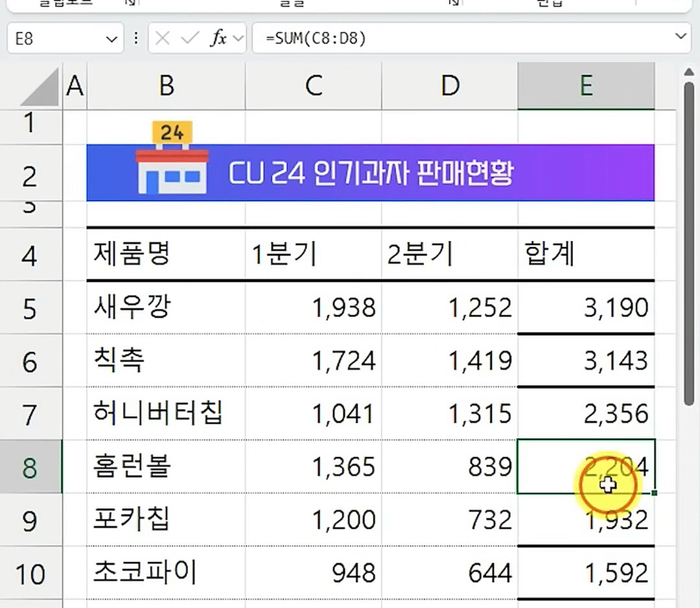The width and height of the screenshot is (700, 608).
Task: Select header cell 제품명
Action: (x=166, y=255)
